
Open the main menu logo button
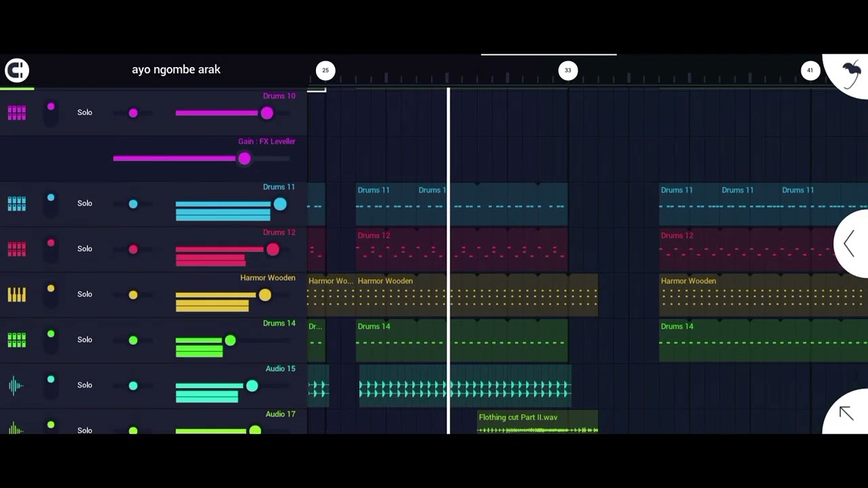tap(17, 70)
